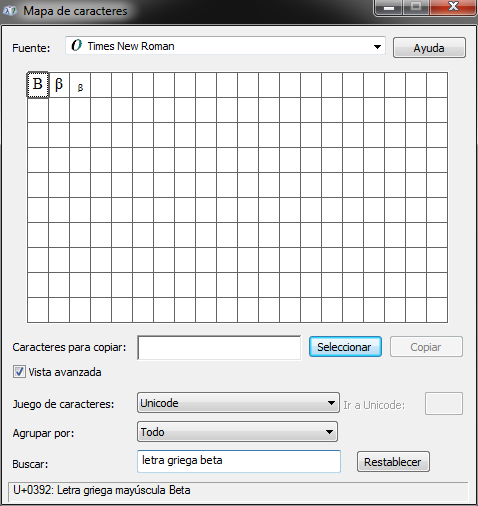
Task: Click the Vista avanzada label text
Action: tap(65, 372)
